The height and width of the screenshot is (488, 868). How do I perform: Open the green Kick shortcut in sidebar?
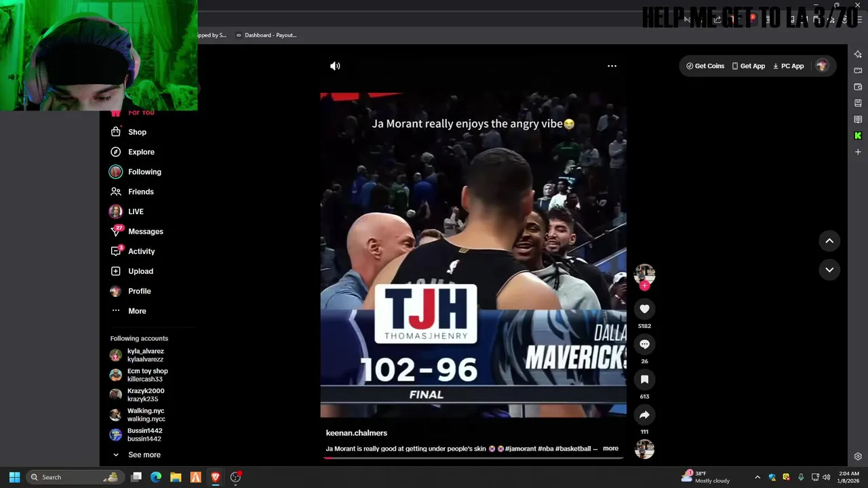[858, 136]
